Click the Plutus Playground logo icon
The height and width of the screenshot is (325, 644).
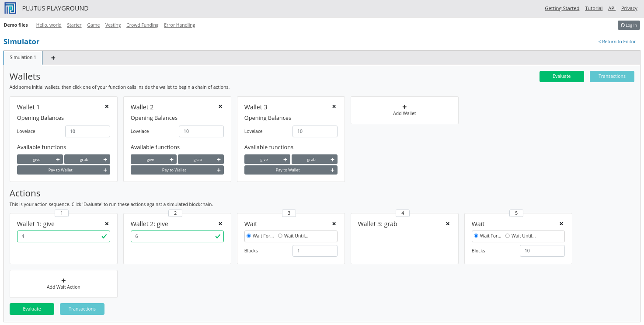coord(10,8)
